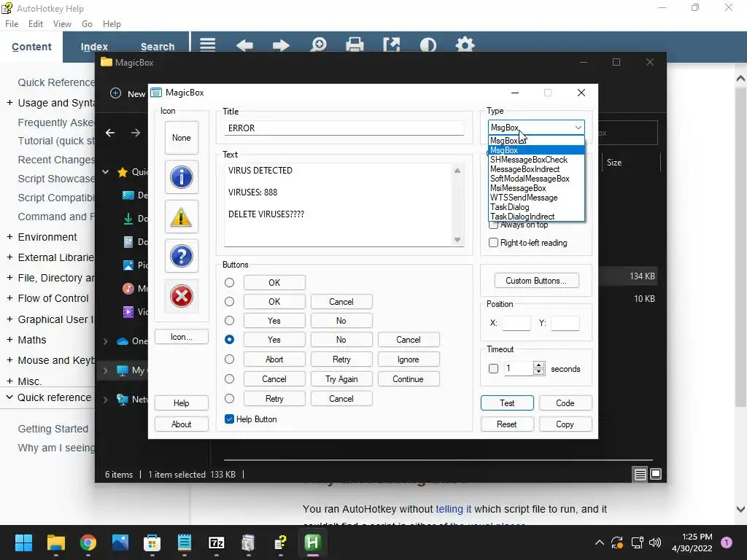
Task: Click the back arrow in the MagicBox Explorer window
Action: [x=110, y=133]
